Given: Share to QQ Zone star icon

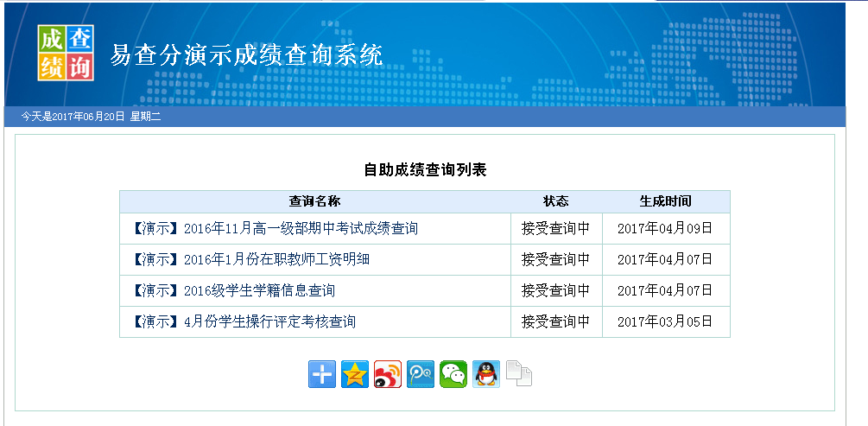Looking at the screenshot, I should tap(355, 374).
